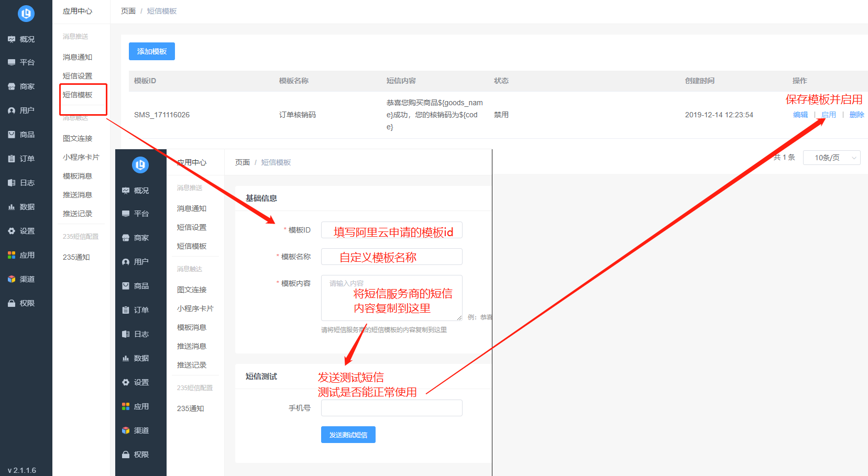Open 商品 icon in the overlaid form window sidebar
This screenshot has height=476, width=868.
click(x=126, y=286)
